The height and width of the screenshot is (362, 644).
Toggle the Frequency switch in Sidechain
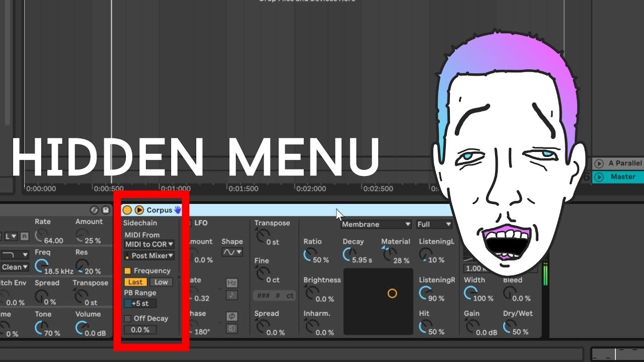pyautogui.click(x=128, y=271)
